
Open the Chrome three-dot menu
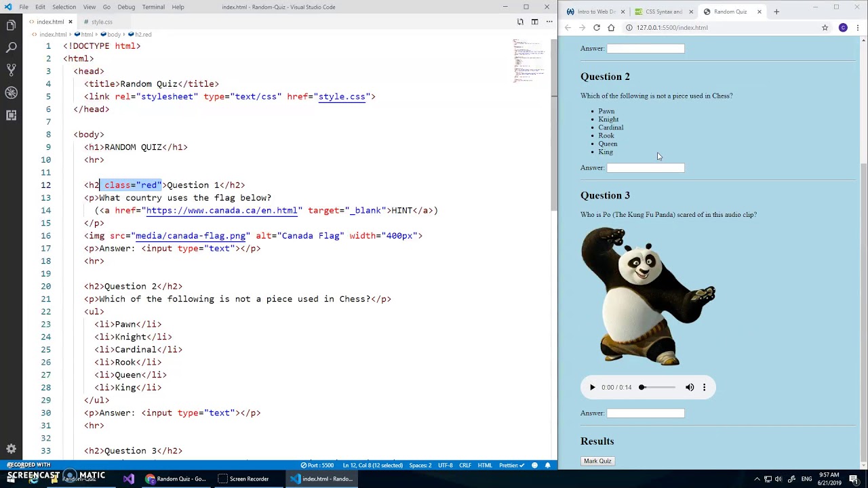click(858, 28)
